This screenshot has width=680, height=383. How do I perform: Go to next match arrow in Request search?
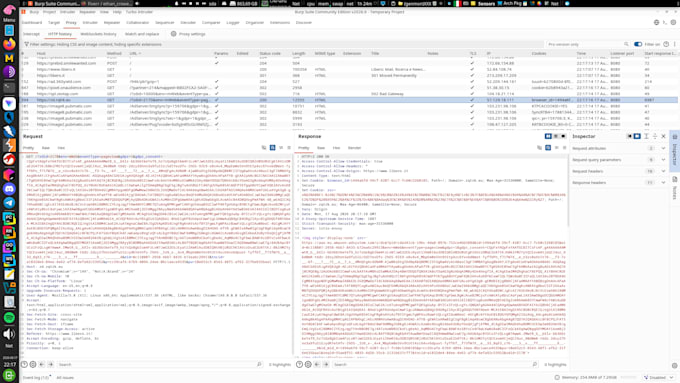[50, 365]
